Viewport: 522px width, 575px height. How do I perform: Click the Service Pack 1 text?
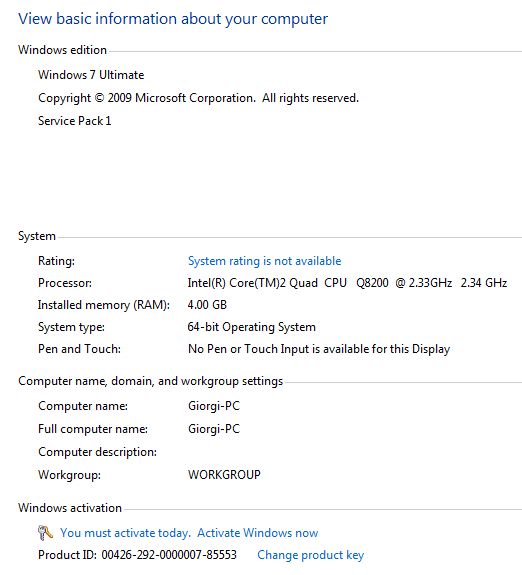tap(74, 121)
